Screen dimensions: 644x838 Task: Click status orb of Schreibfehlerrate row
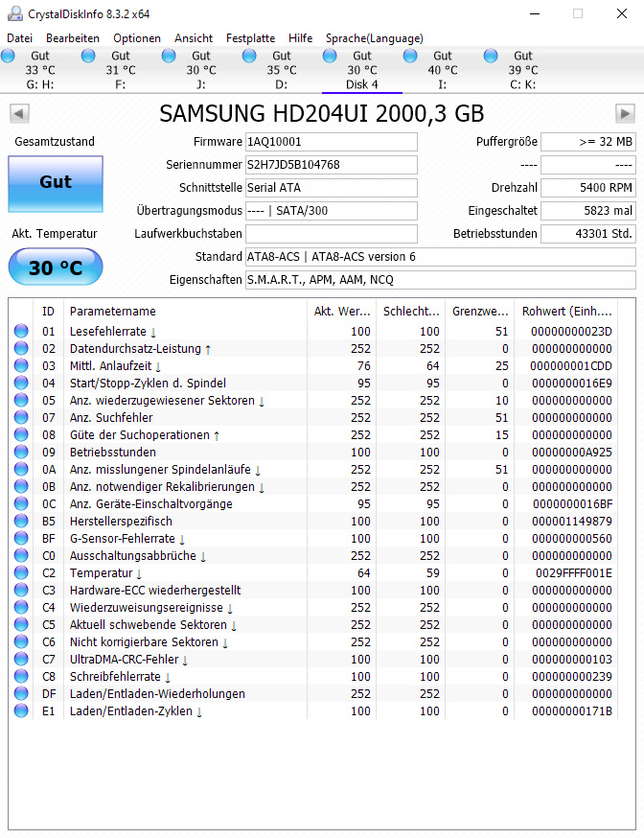coord(21,677)
